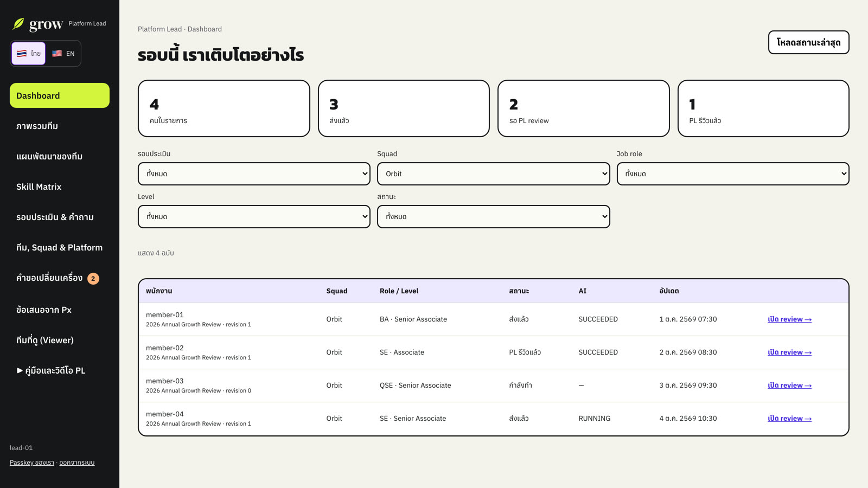Click the PL รีวิวแล้ว summary card

tap(763, 108)
